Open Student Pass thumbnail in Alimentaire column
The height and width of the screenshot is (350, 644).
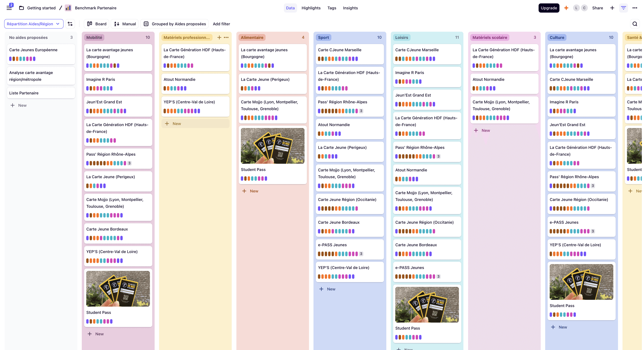click(273, 146)
